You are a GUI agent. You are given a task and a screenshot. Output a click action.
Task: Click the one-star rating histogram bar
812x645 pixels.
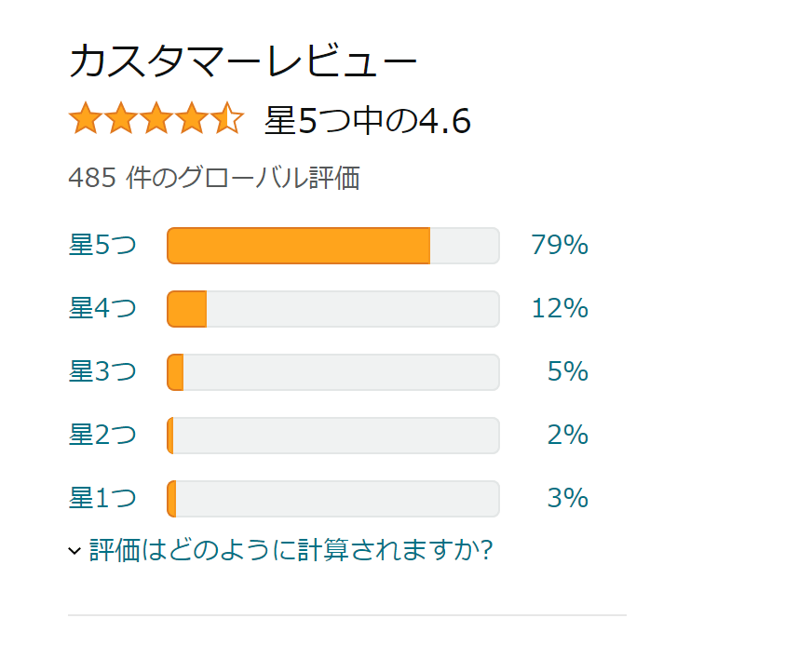333,499
